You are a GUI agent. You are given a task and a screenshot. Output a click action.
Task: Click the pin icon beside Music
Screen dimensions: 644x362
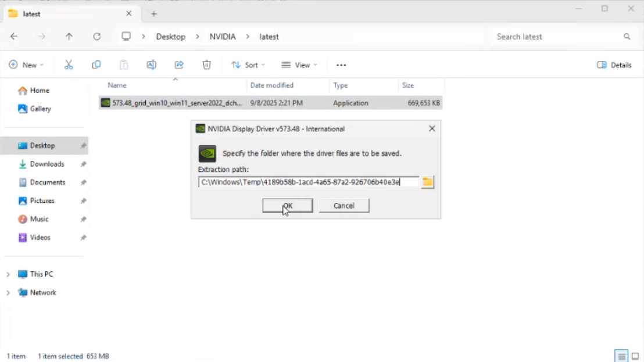point(83,219)
